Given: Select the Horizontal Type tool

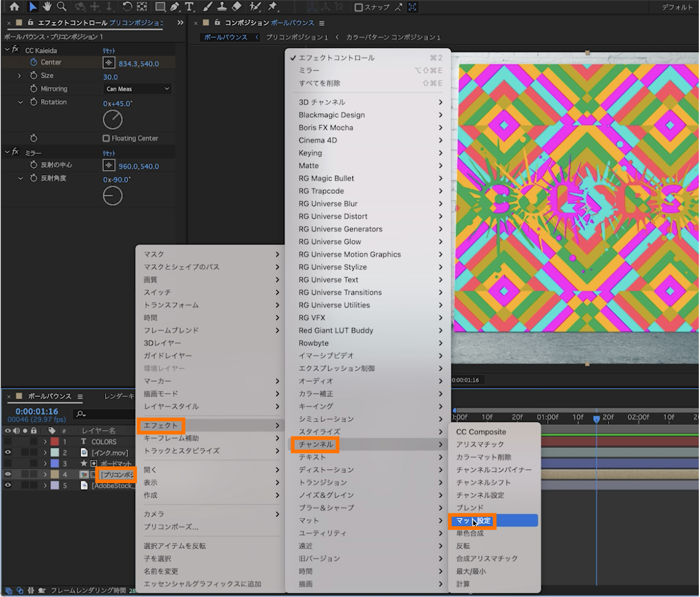Looking at the screenshot, I should pyautogui.click(x=189, y=7).
